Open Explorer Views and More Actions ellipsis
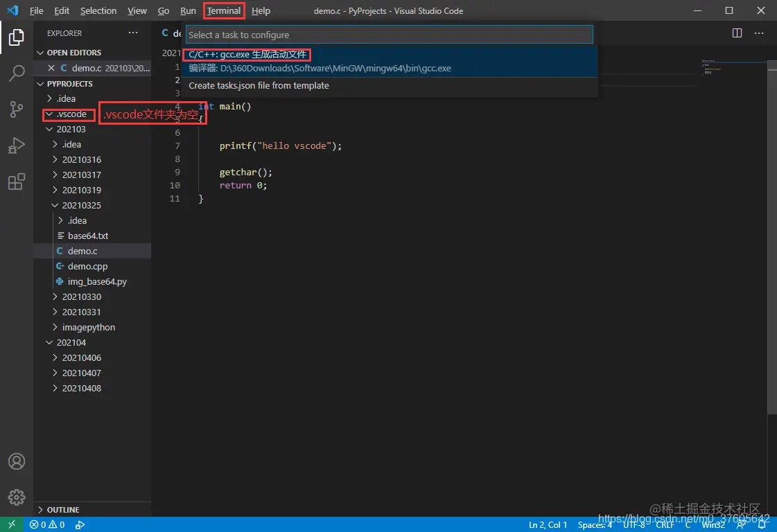777x532 pixels. (133, 33)
